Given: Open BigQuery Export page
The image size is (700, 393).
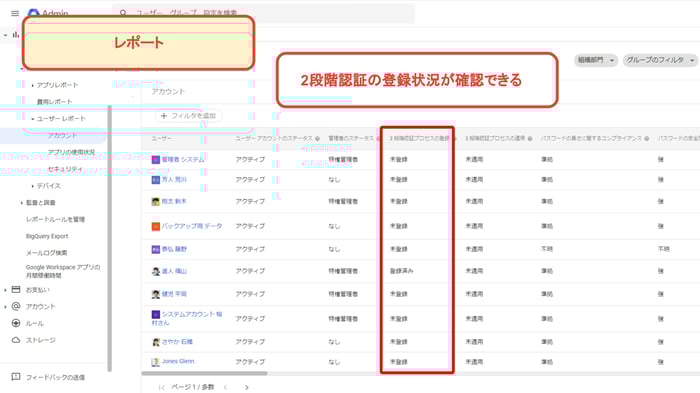Looking at the screenshot, I should (x=47, y=236).
